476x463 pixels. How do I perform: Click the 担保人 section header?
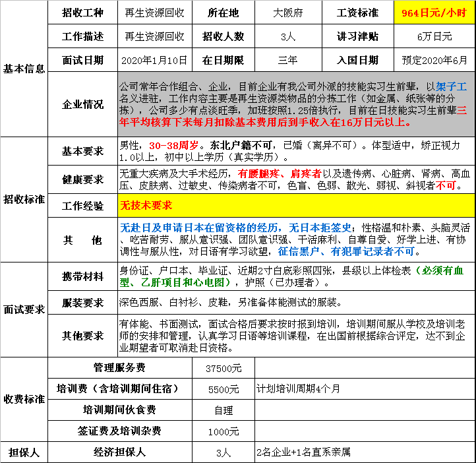pyautogui.click(x=24, y=452)
